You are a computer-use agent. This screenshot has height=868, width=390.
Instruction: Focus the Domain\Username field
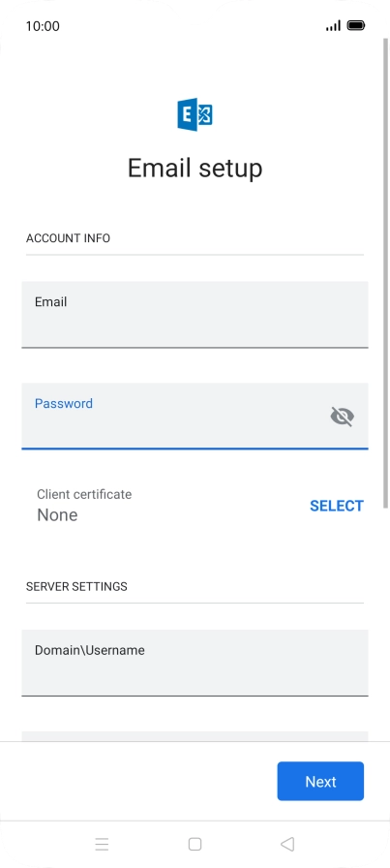[195, 663]
